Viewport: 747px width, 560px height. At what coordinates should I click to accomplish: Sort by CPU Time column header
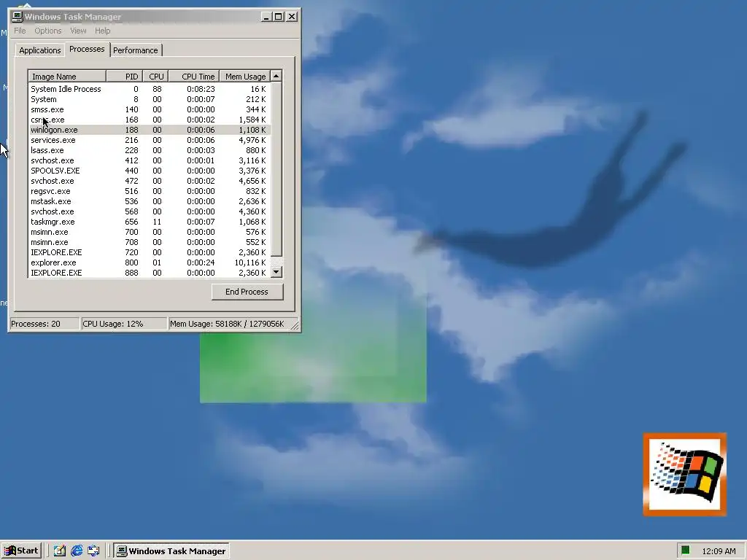click(194, 76)
